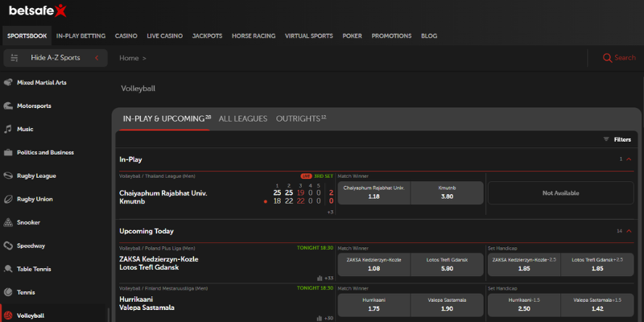644x322 pixels.
Task: Expand +30 markets for Hurrikaani match
Action: (328, 318)
